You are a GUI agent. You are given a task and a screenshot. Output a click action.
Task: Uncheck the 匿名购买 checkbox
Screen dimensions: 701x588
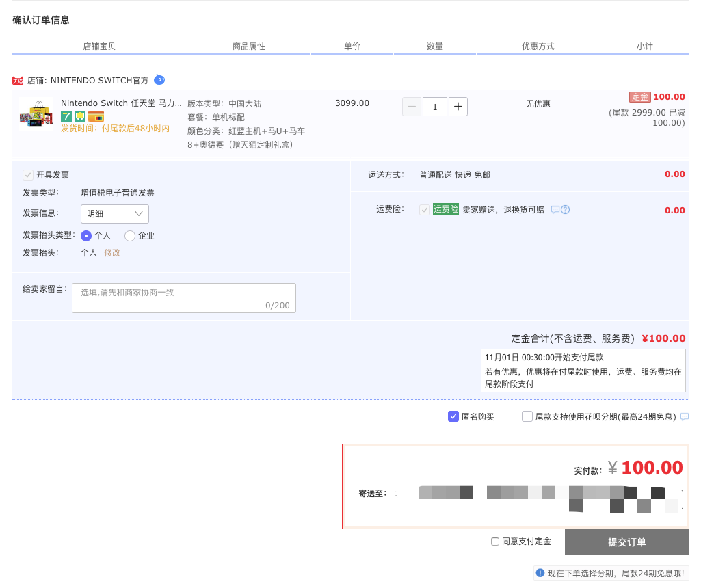(453, 416)
